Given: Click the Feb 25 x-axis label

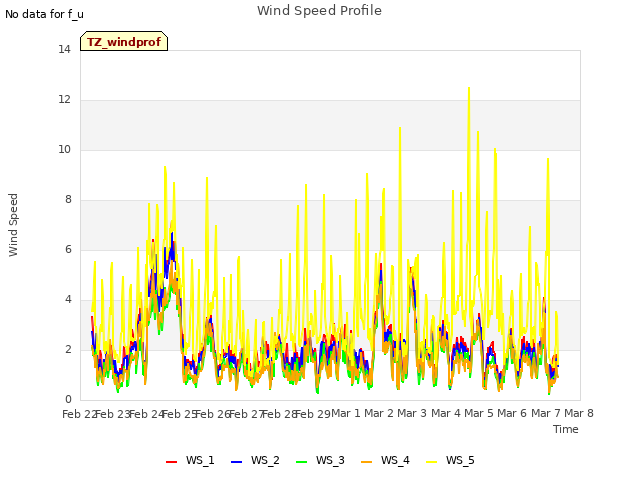Looking at the screenshot, I should pyautogui.click(x=179, y=414).
